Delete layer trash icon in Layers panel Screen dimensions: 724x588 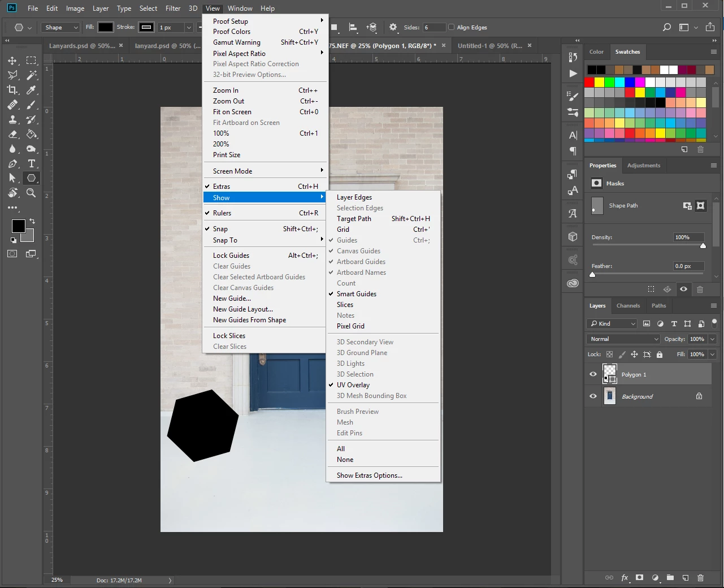tap(701, 578)
